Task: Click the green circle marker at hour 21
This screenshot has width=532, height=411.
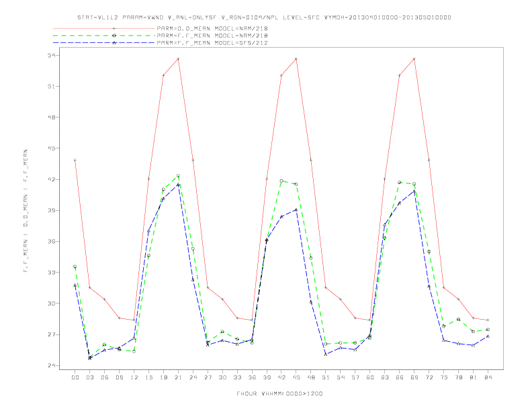Action: point(178,176)
